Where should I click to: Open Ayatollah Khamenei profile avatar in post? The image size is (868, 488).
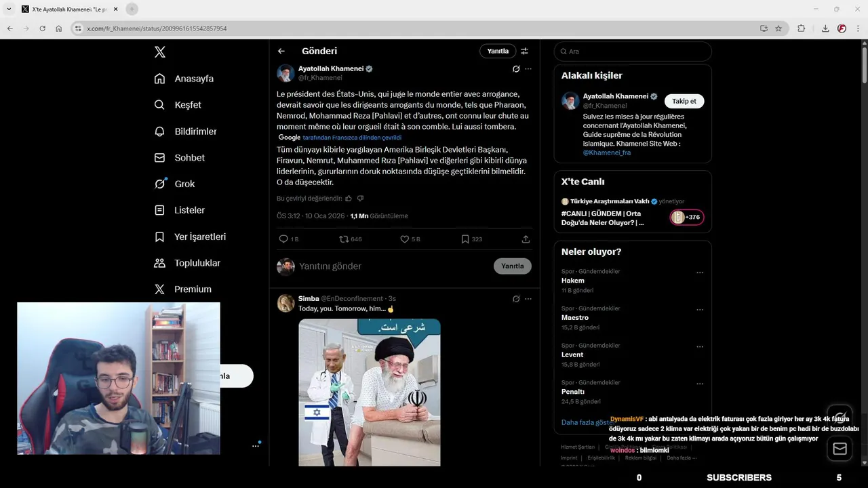285,73
